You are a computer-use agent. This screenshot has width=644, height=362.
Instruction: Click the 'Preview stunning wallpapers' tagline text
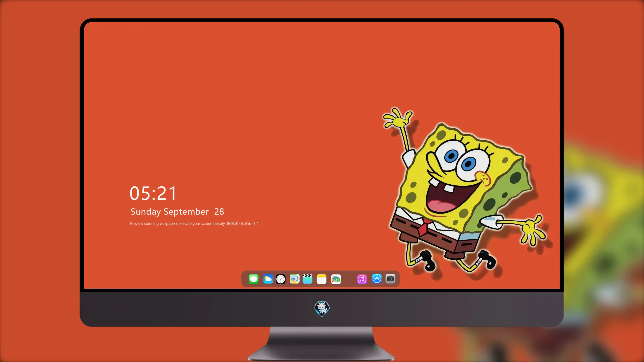click(195, 223)
